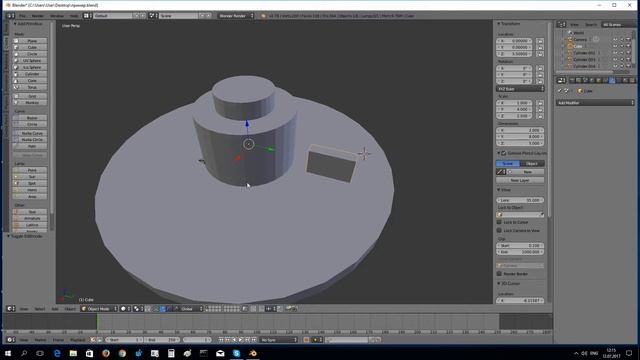This screenshot has width=640, height=360.
Task: Open Blender icon in Windows taskbar
Action: pos(253,353)
